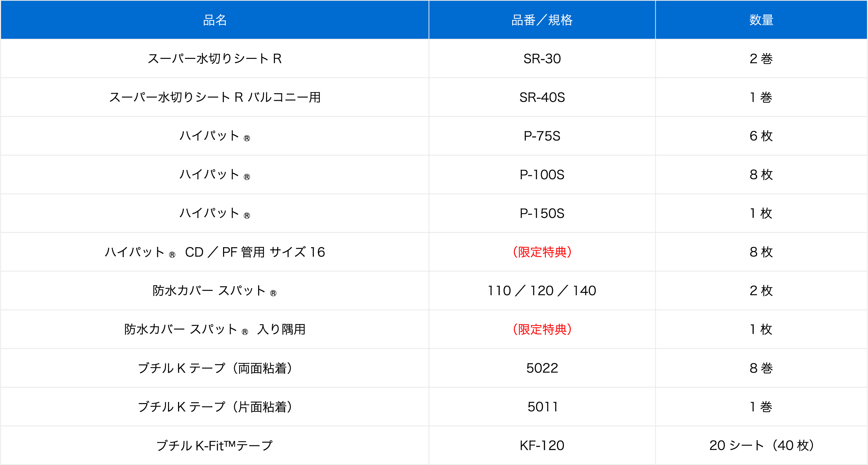Select the KF-120 part number
The image size is (868, 465).
(542, 446)
